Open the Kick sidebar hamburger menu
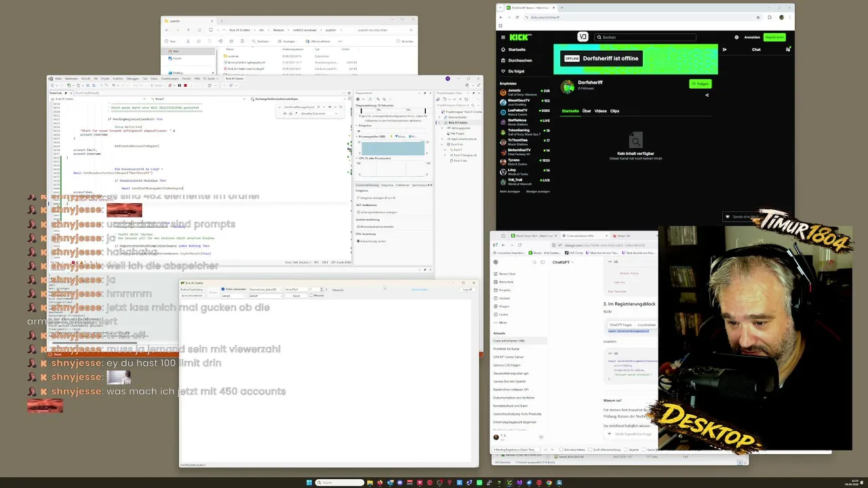The height and width of the screenshot is (488, 868). point(502,37)
